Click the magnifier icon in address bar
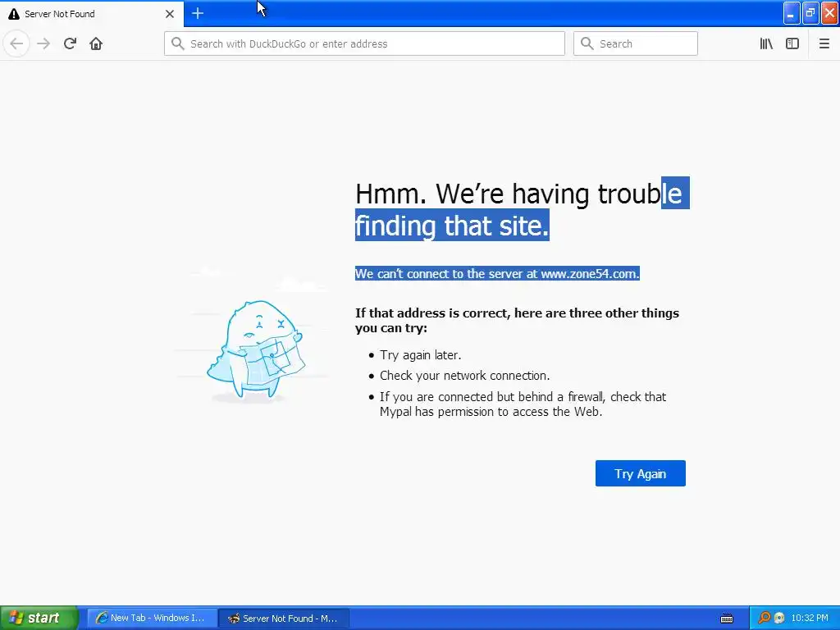Screen dimensions: 840x630 tap(178, 43)
